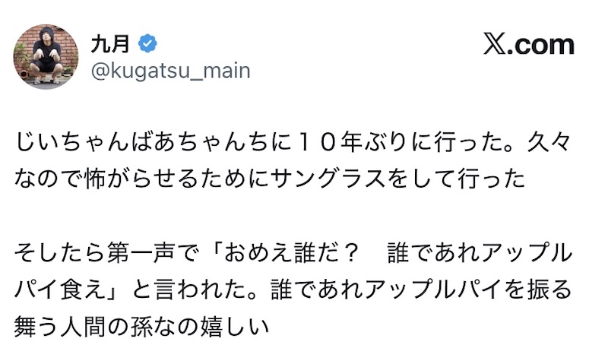Open the @kugatsu_main handle link
Image resolution: width=608 pixels, height=364 pixels.
(x=170, y=71)
